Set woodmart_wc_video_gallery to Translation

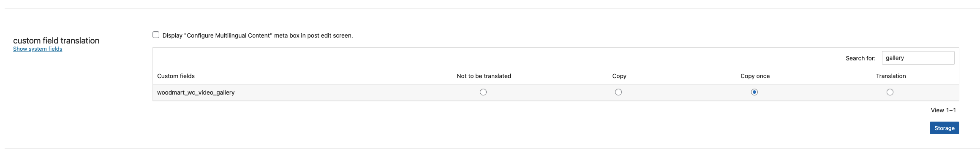[x=890, y=92]
